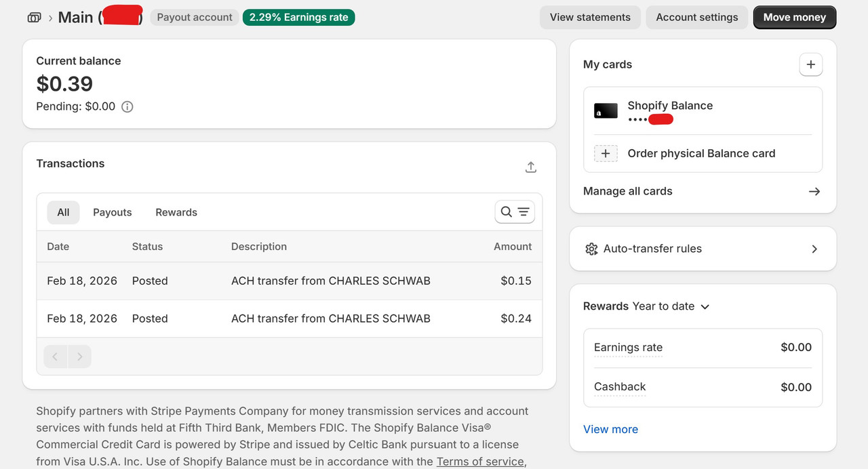
Task: Click the pending balance info icon
Action: point(127,106)
